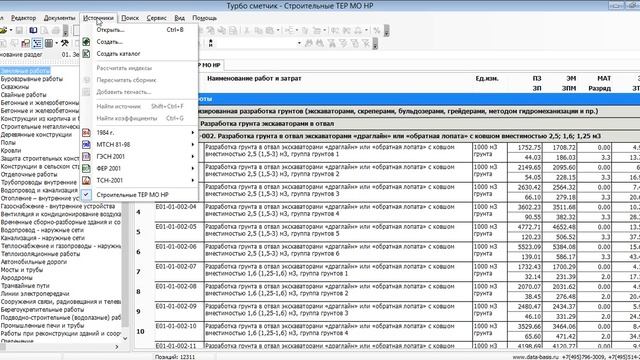Click the ТСН-2001 source icon
This screenshot has height=360, width=640.
tap(86, 180)
